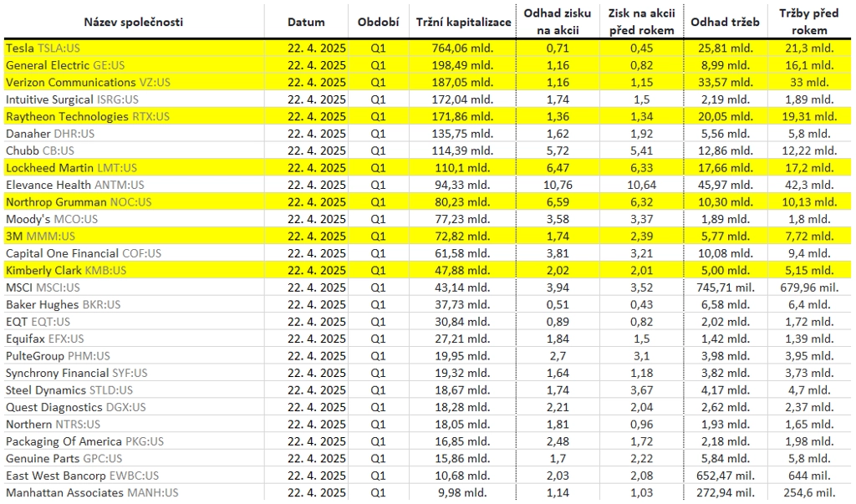This screenshot has height=504, width=856.
Task: Click East West Bancorp's revenue estimate 652,47 mil.
Action: click(726, 476)
